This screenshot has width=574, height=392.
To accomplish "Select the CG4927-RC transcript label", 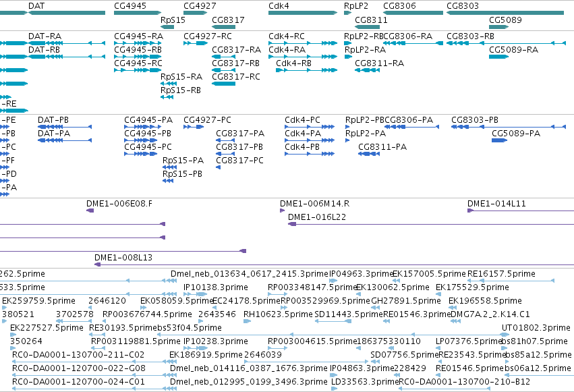I will tap(208, 36).
